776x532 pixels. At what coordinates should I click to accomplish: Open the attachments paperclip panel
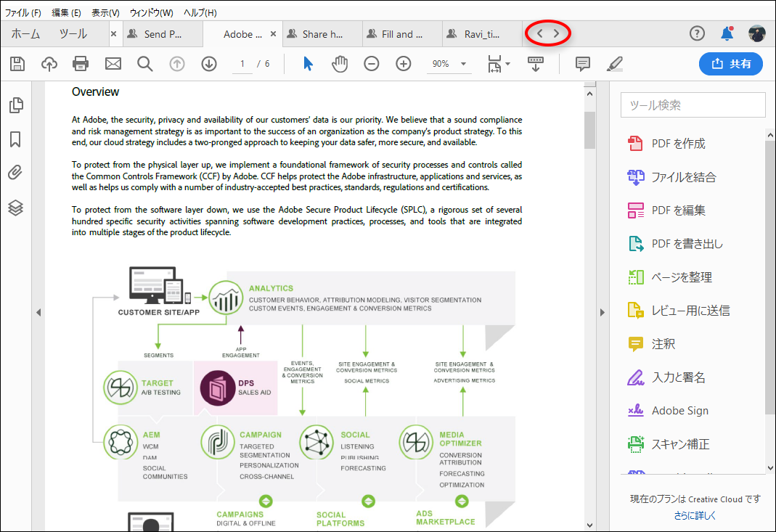[x=15, y=173]
